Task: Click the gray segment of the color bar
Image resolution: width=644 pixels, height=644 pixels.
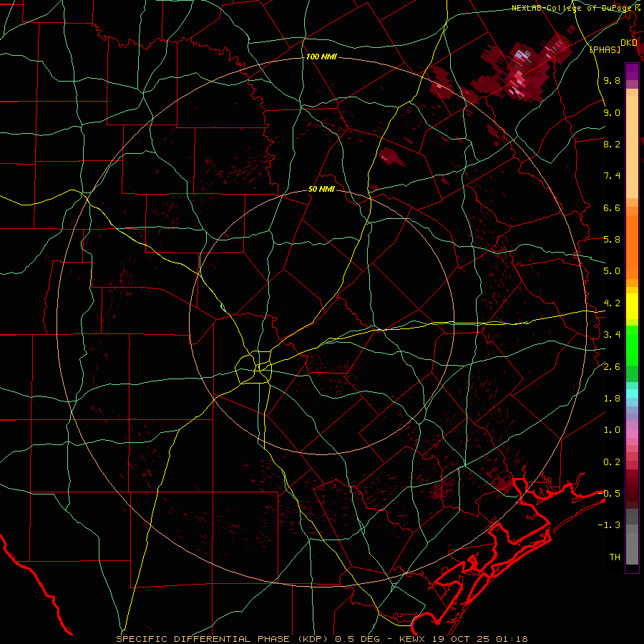Action: pyautogui.click(x=632, y=536)
